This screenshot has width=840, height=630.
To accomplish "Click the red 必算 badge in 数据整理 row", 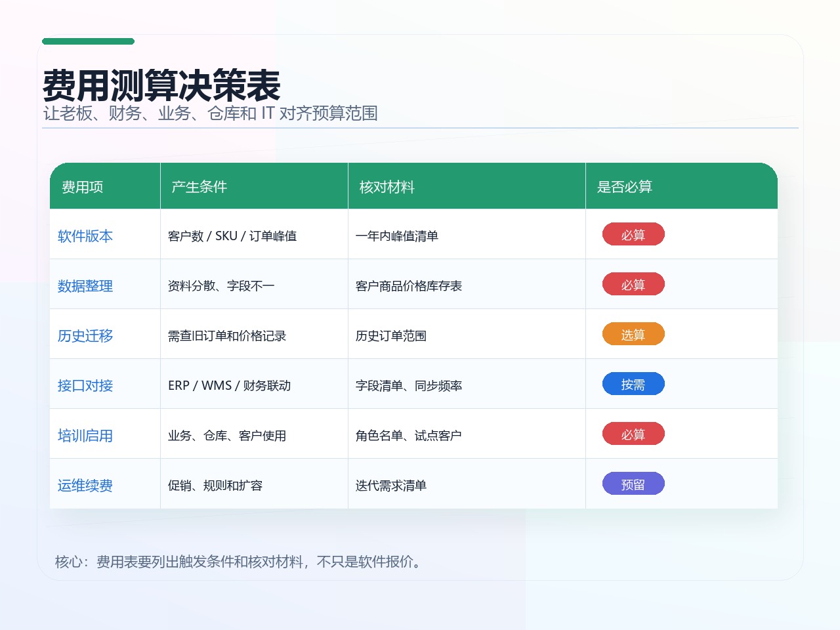I will pos(633,285).
